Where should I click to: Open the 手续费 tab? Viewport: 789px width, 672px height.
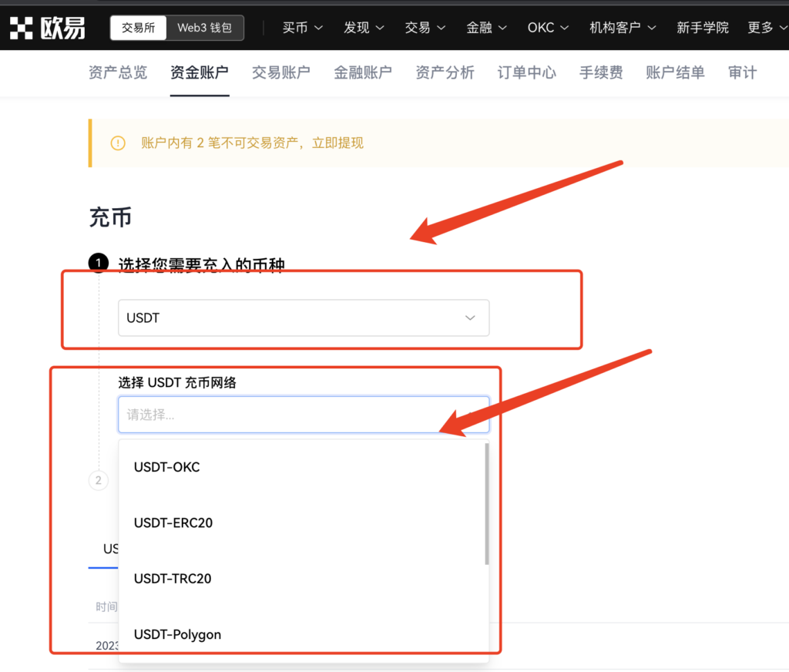point(601,72)
